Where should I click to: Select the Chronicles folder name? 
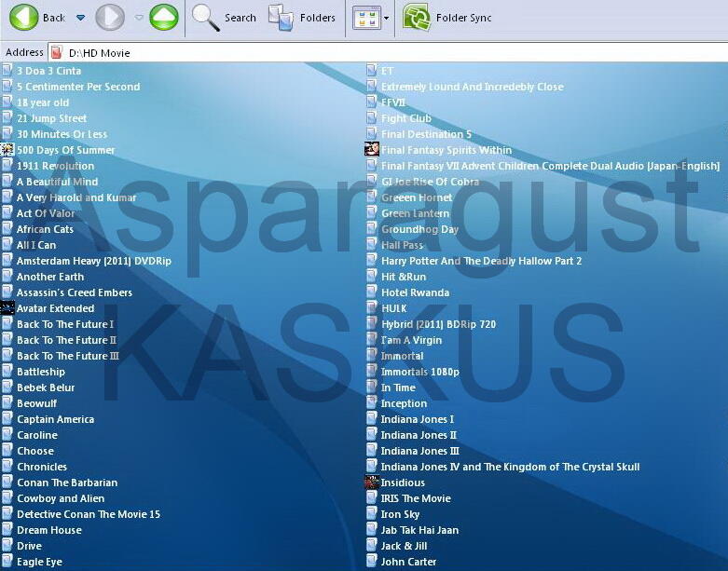(x=42, y=467)
